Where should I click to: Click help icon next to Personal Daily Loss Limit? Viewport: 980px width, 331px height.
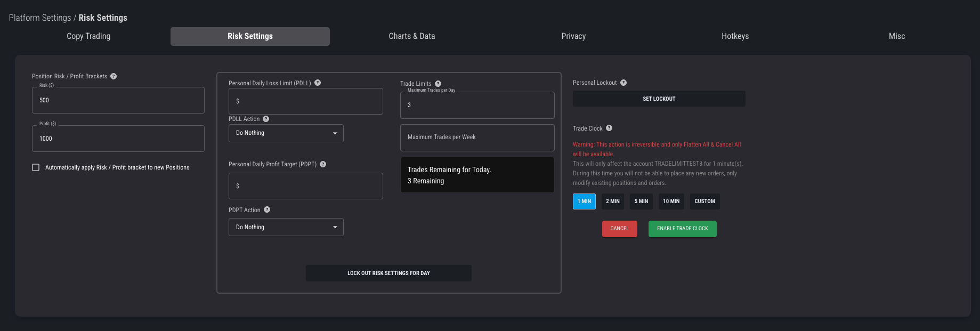(318, 83)
